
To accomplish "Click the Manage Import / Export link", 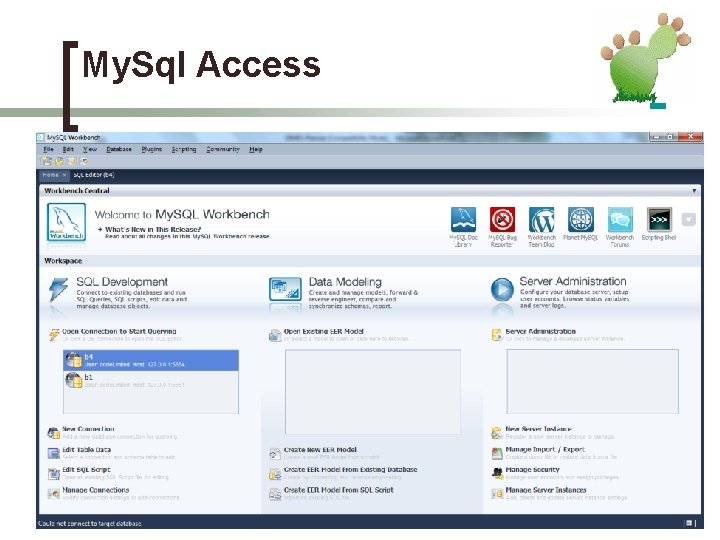I will [x=545, y=450].
